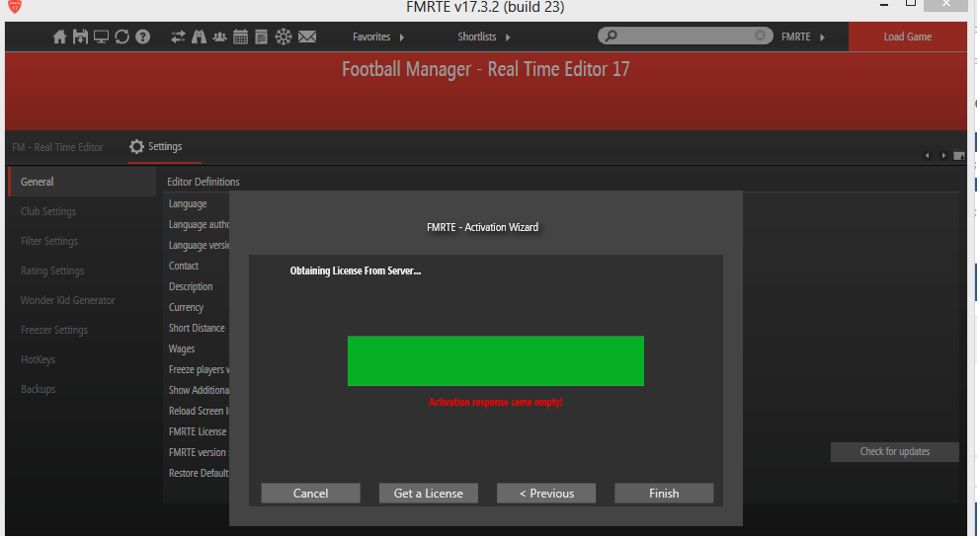The image size is (980, 539).
Task: Open the FMRTE dropdown menu
Action: pyautogui.click(x=802, y=37)
